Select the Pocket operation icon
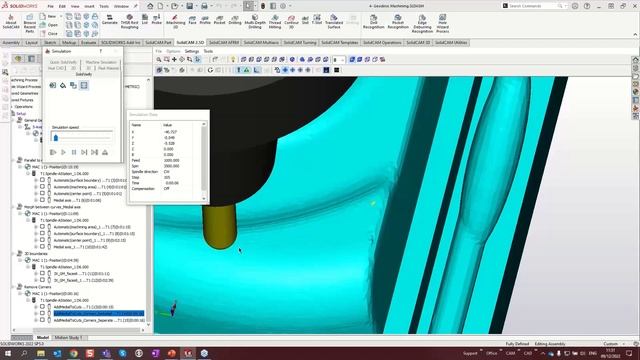This screenshot has width=640, height=360. tap(219, 20)
